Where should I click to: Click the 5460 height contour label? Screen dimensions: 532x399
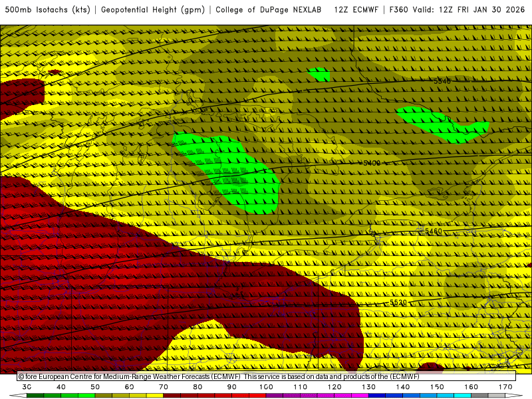click(434, 231)
